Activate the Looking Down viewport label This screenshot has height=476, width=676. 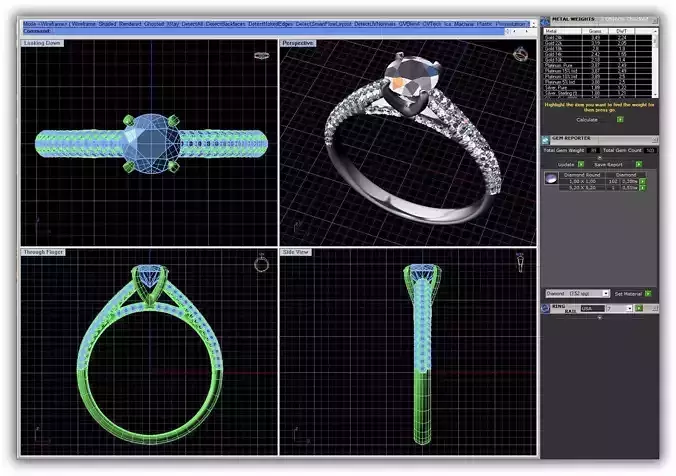coord(42,43)
